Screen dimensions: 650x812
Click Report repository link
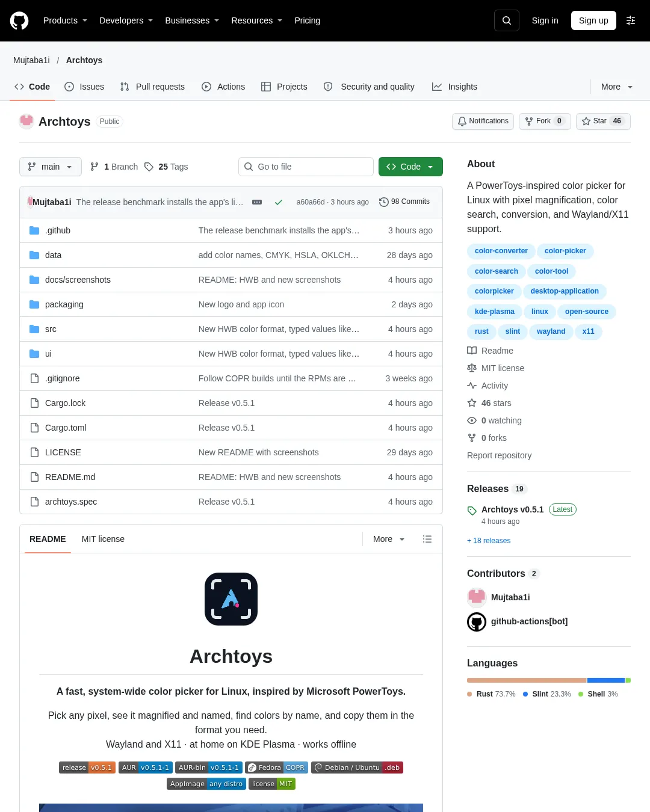click(499, 455)
